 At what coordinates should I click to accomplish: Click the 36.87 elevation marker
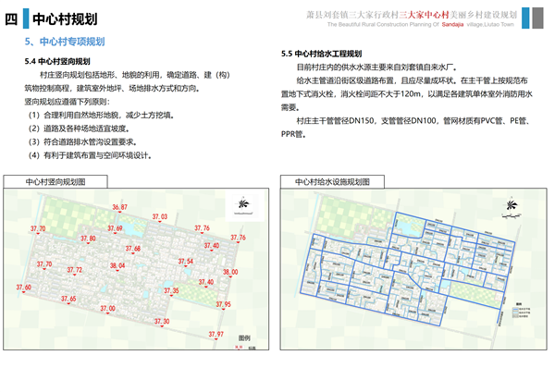[x=119, y=208]
